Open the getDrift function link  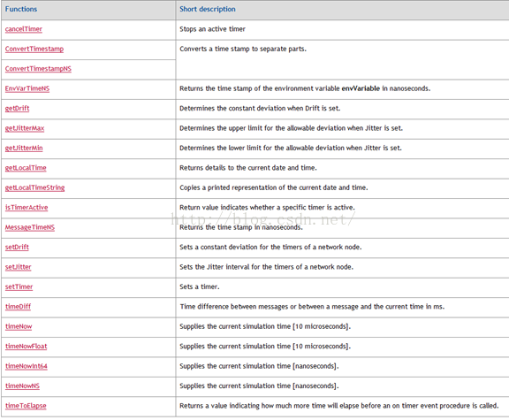17,108
